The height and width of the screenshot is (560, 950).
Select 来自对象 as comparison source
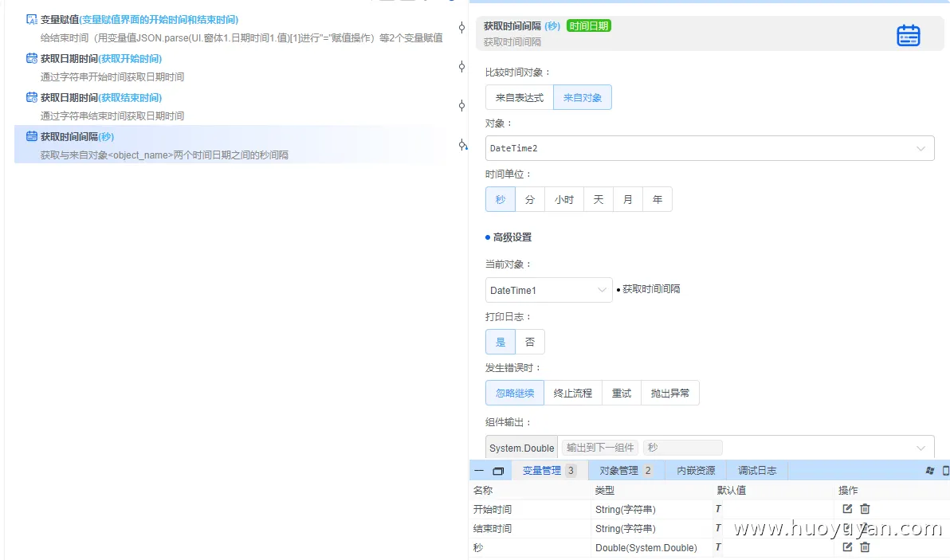click(583, 97)
